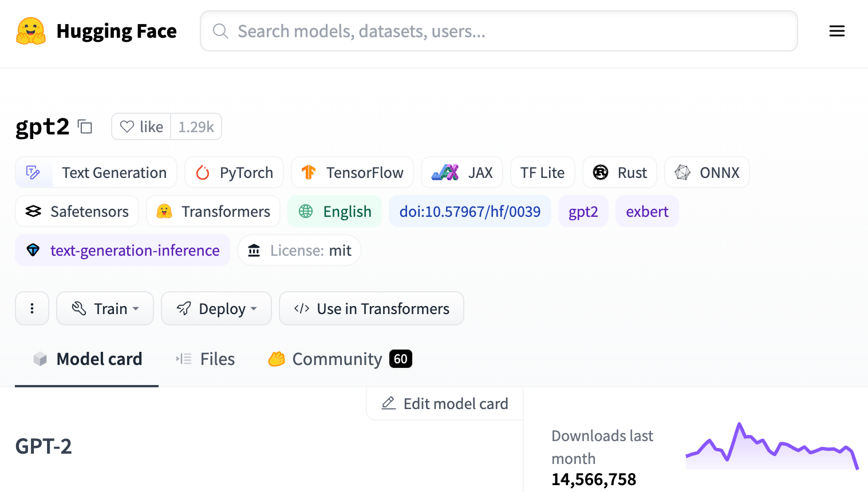Click the Use in Transformers button
Screen dimensions: 868x492
[371, 308]
